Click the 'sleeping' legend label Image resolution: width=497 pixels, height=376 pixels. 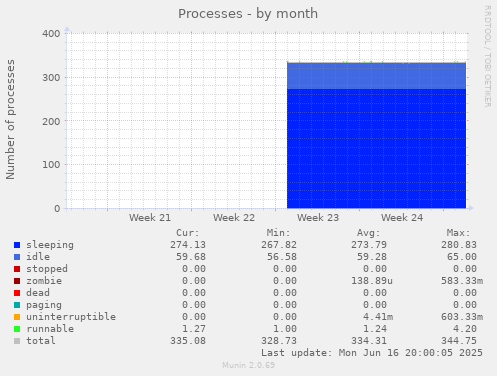click(x=50, y=245)
